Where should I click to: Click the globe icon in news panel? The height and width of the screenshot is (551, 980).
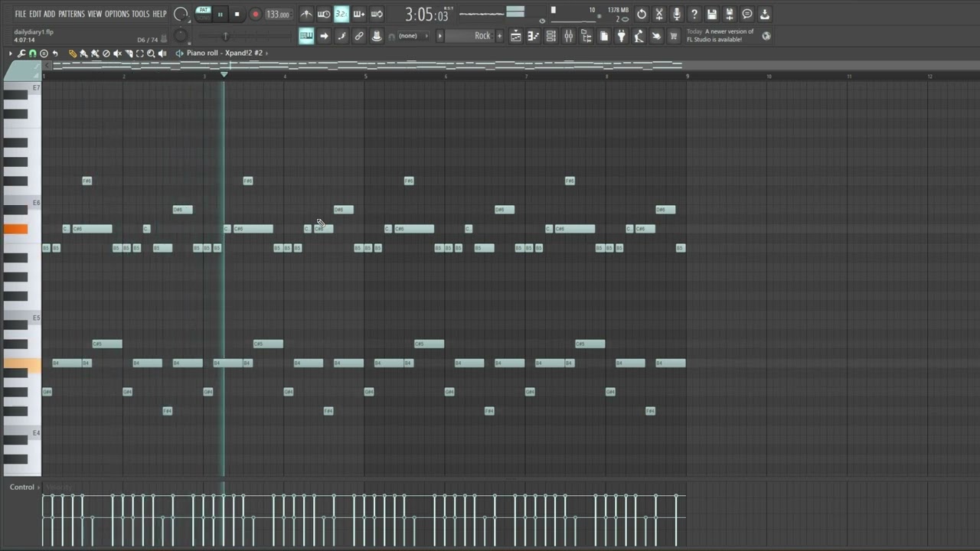click(x=766, y=36)
